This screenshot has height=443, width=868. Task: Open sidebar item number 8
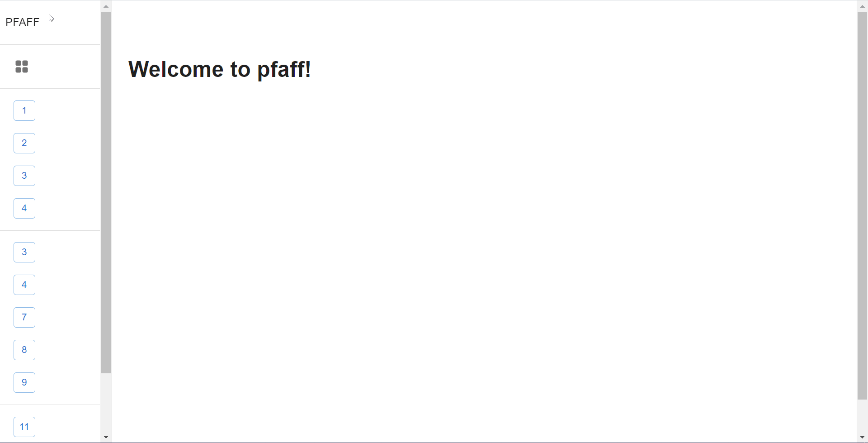(x=24, y=350)
